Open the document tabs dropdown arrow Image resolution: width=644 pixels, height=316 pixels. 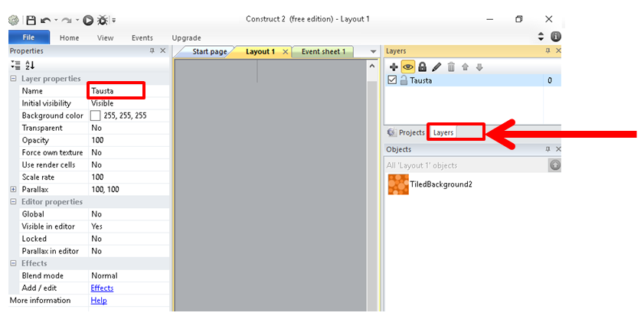pyautogui.click(x=373, y=52)
